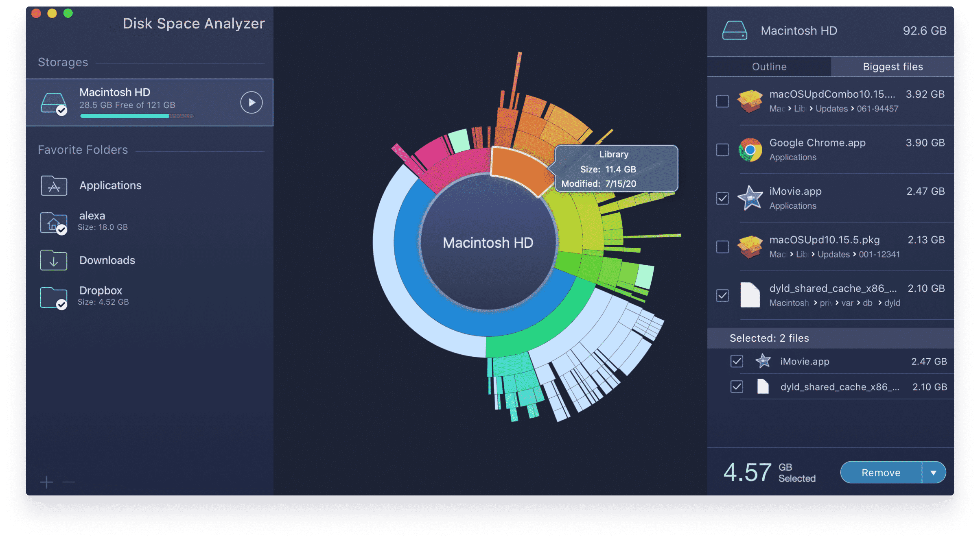Click the Macintosh HD drive icon in Storages

click(x=53, y=102)
